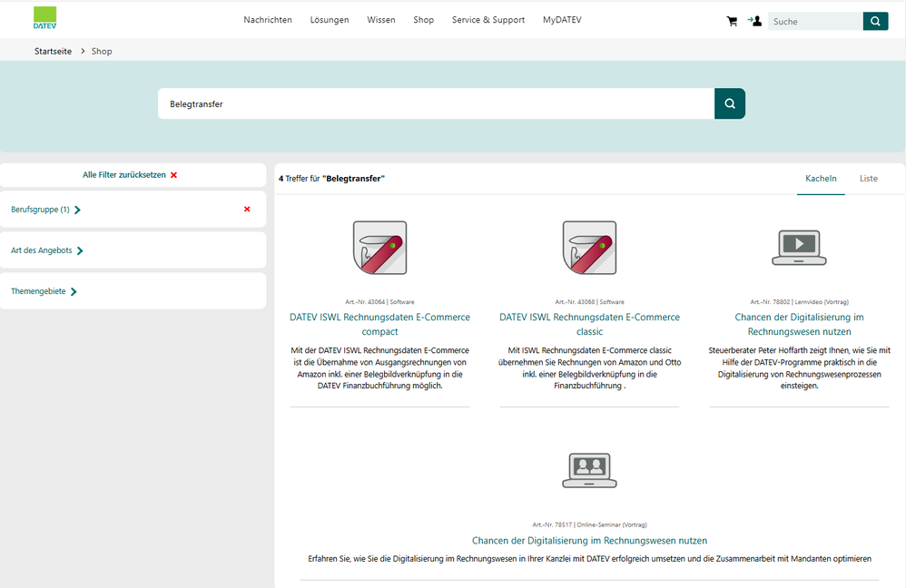Click the DATEV logo

(x=44, y=18)
